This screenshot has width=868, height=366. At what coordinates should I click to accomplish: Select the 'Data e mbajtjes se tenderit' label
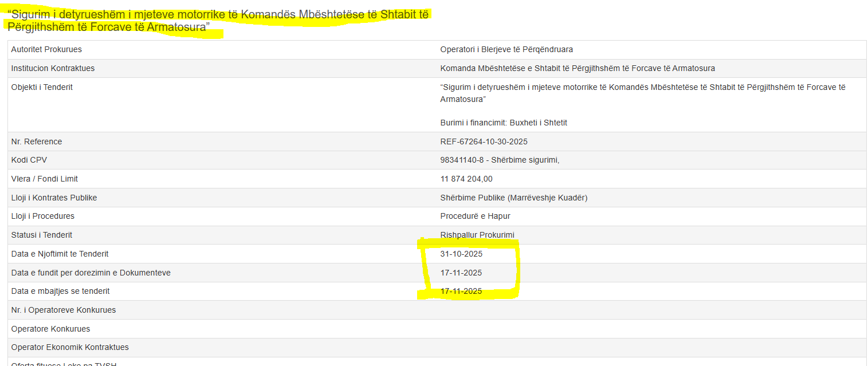point(60,291)
